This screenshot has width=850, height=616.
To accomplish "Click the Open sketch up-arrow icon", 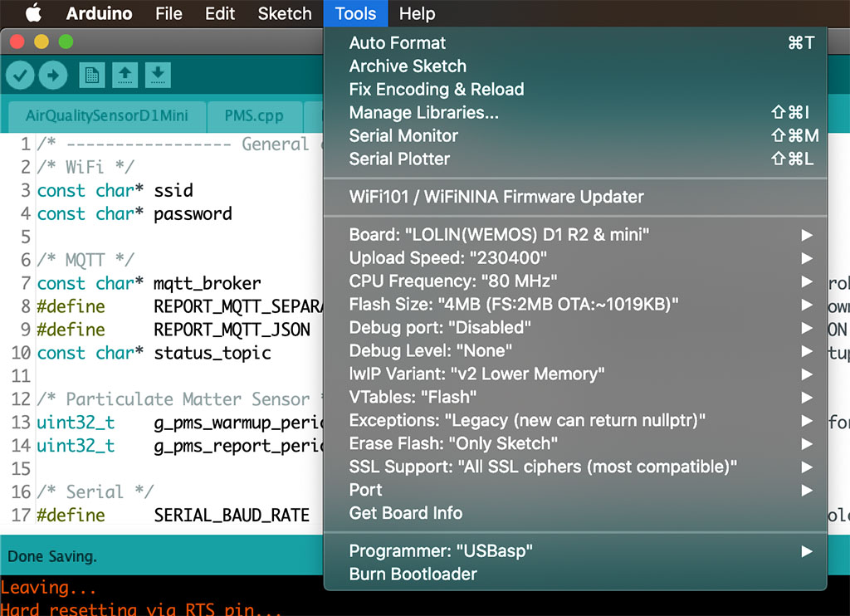I will [x=125, y=76].
